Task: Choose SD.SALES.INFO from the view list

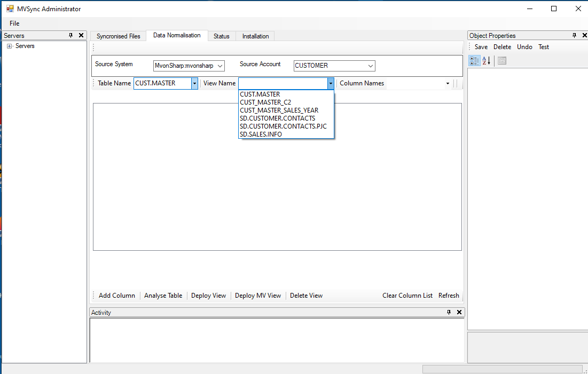Action: click(286, 134)
